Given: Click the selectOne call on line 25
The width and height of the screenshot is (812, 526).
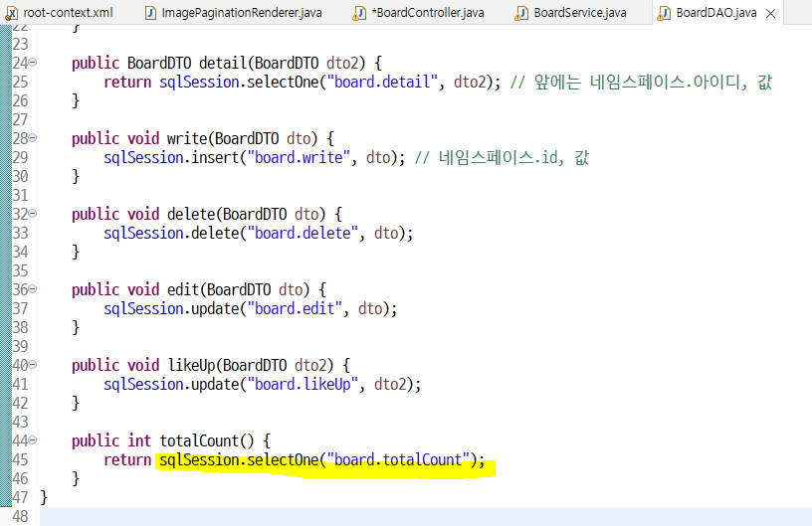Looking at the screenshot, I should tap(283, 82).
